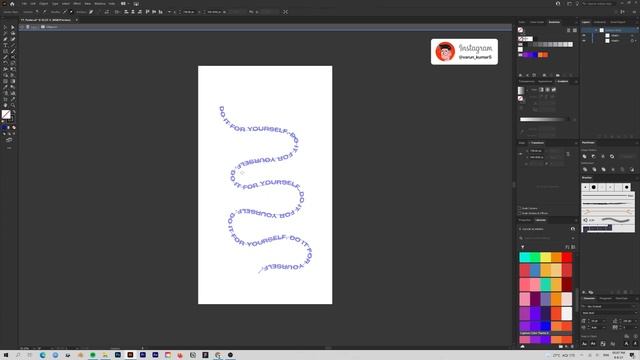Click the Home icon
The height and width of the screenshot is (360, 640).
(12, 4)
